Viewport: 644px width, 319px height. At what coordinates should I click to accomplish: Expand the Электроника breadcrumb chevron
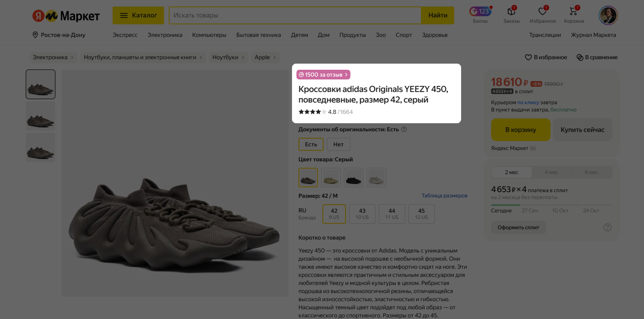point(72,57)
